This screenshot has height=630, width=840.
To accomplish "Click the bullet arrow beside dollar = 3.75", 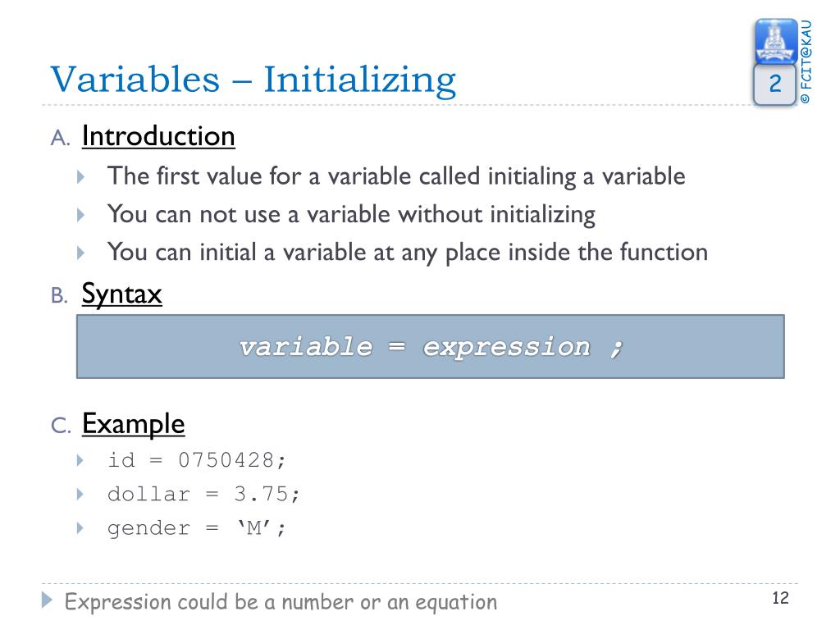I will point(80,494).
